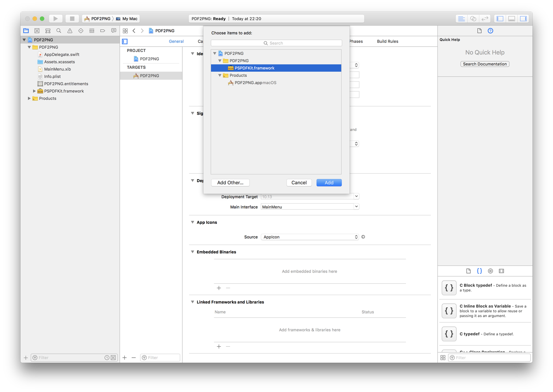Screen dimensions: 553x392
Task: Show the Report navigator
Action: (114, 31)
